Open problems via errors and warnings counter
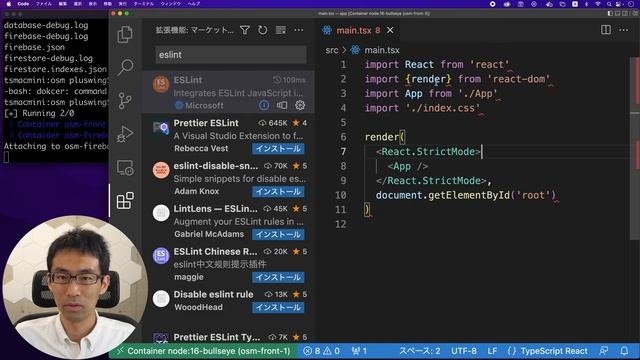Viewport: 640px width, 360px height. [322, 351]
